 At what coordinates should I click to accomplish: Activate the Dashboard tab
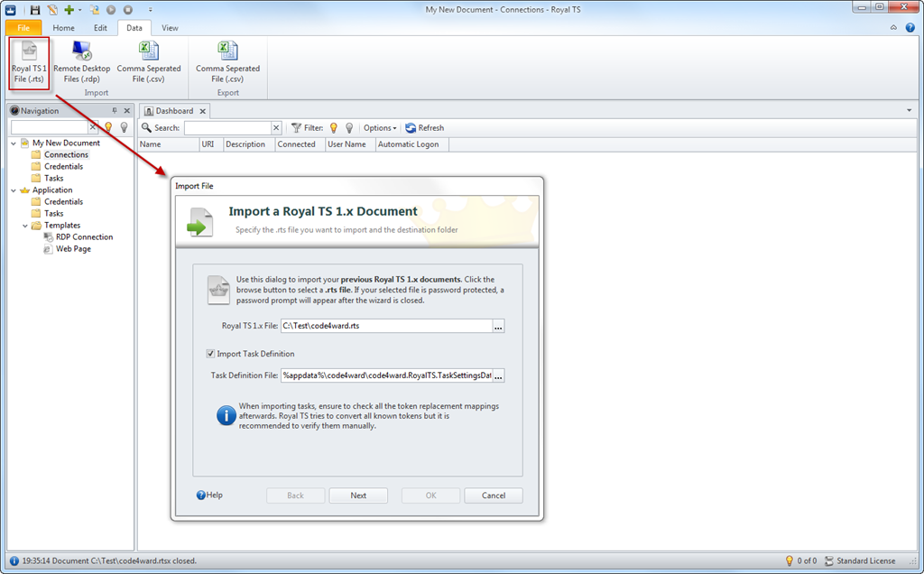pos(174,111)
